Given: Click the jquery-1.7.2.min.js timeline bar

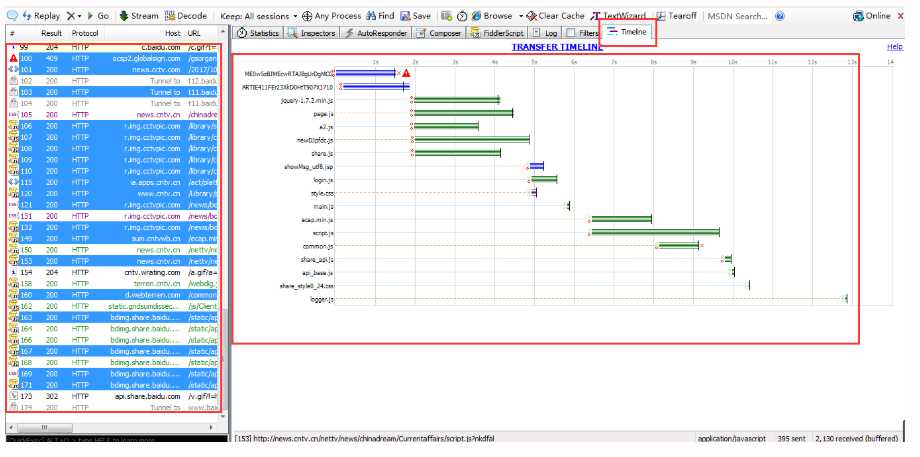Looking at the screenshot, I should [457, 100].
